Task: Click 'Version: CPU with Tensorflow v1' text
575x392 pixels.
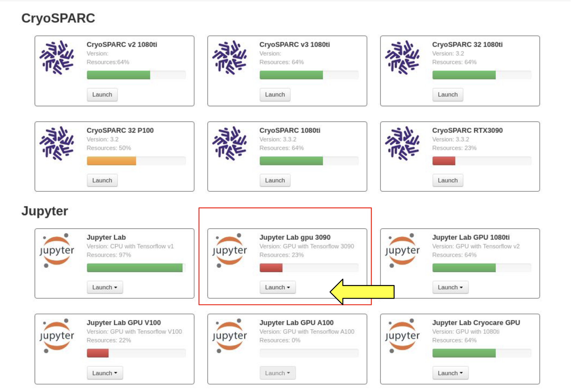Action: click(x=130, y=246)
